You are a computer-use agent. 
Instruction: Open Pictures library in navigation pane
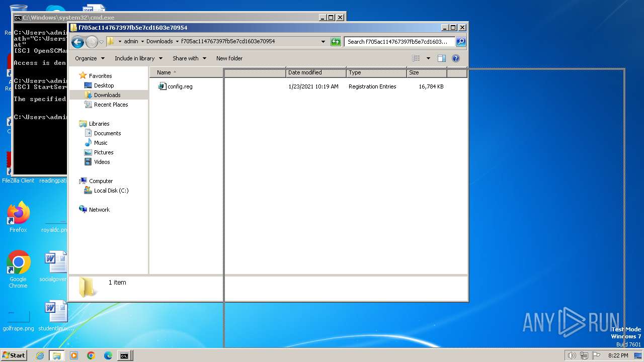click(104, 152)
